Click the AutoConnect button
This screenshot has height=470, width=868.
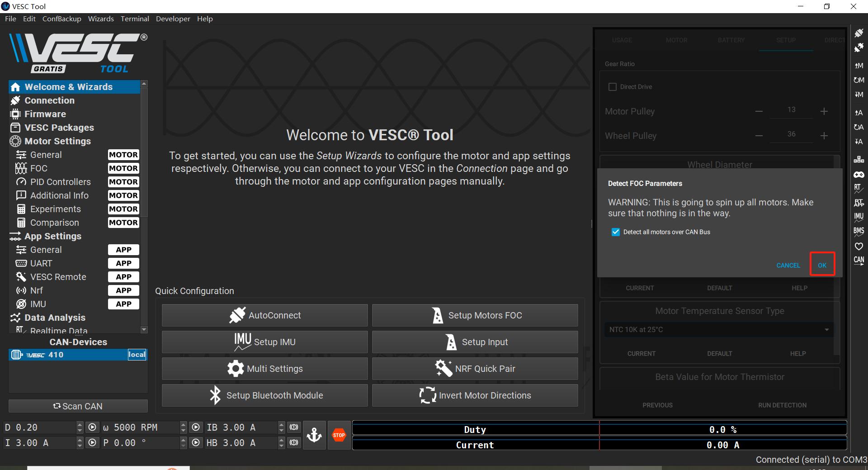tap(264, 315)
